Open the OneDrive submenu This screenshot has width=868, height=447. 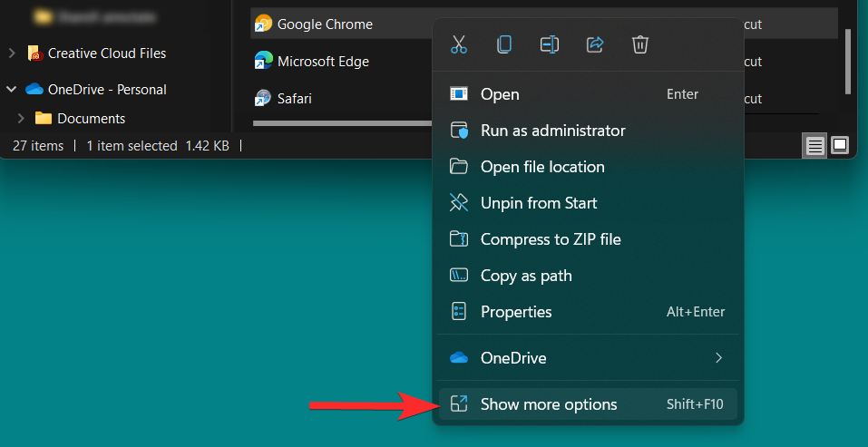coord(588,357)
